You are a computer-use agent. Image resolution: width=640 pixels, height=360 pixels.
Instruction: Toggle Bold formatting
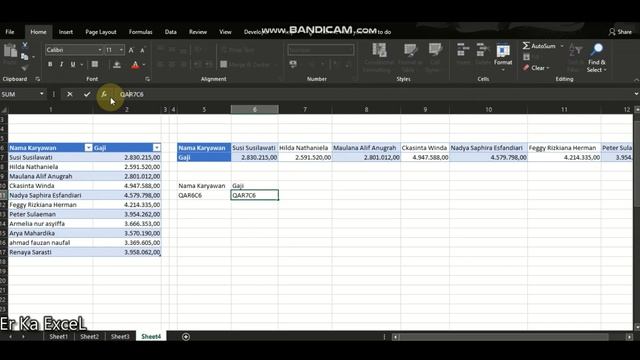click(50, 64)
